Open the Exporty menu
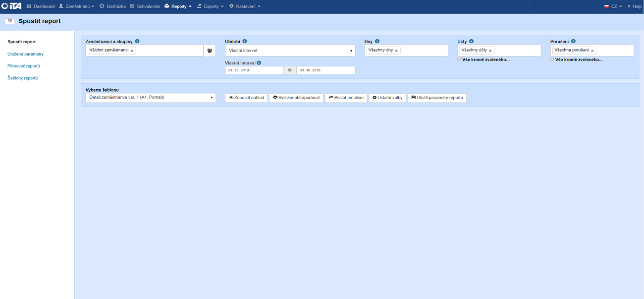The image size is (644, 299). pyautogui.click(x=210, y=6)
